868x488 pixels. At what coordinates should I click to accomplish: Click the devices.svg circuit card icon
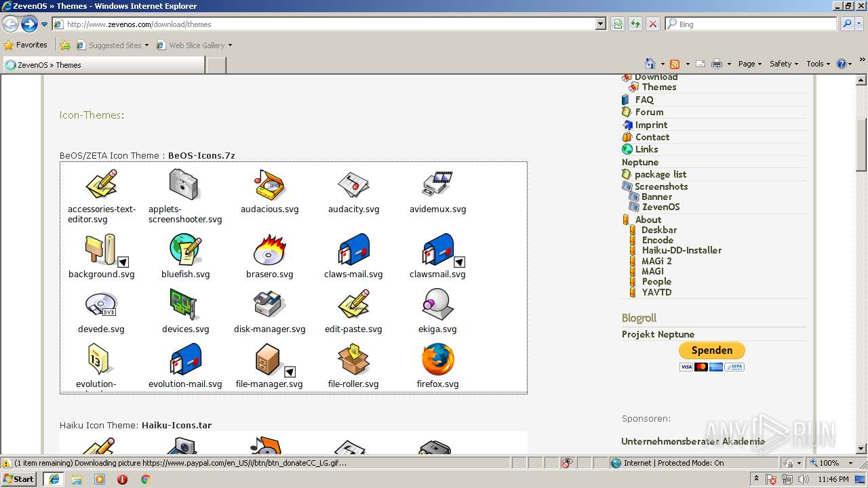(184, 305)
